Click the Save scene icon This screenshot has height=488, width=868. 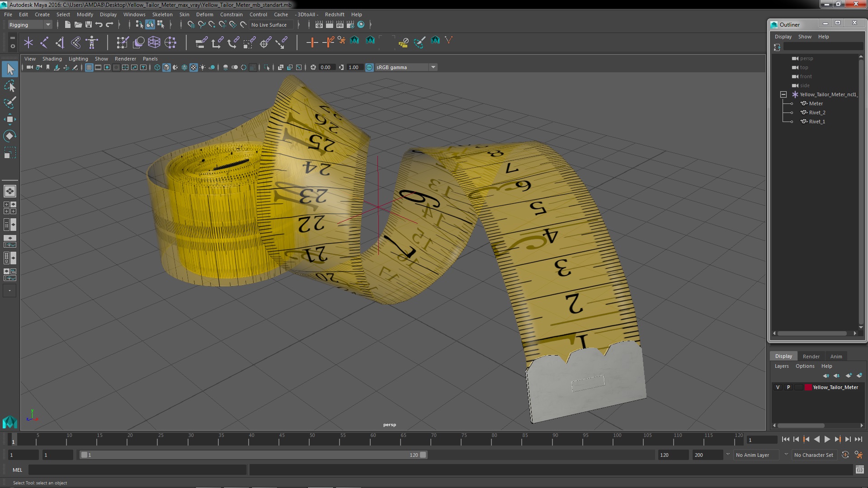(x=89, y=25)
